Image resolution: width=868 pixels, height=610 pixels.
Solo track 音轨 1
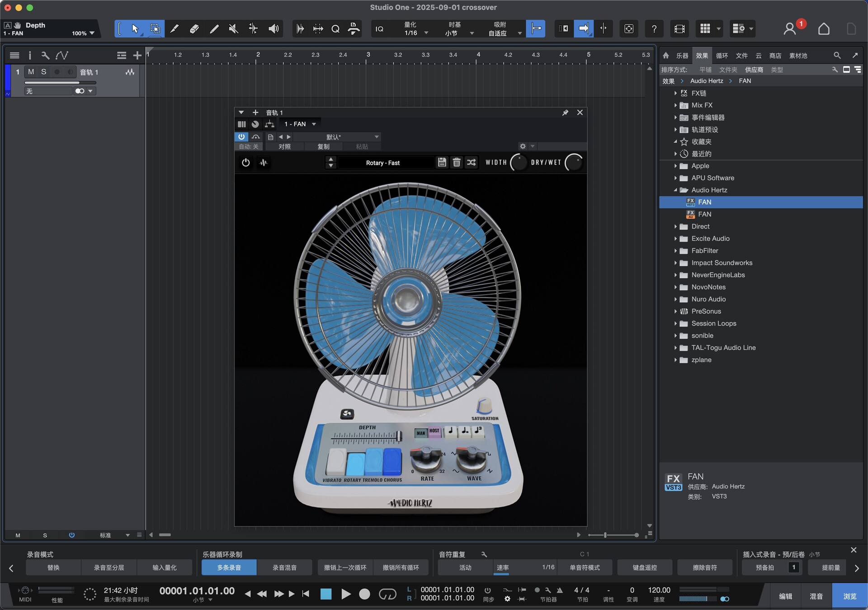coord(43,72)
